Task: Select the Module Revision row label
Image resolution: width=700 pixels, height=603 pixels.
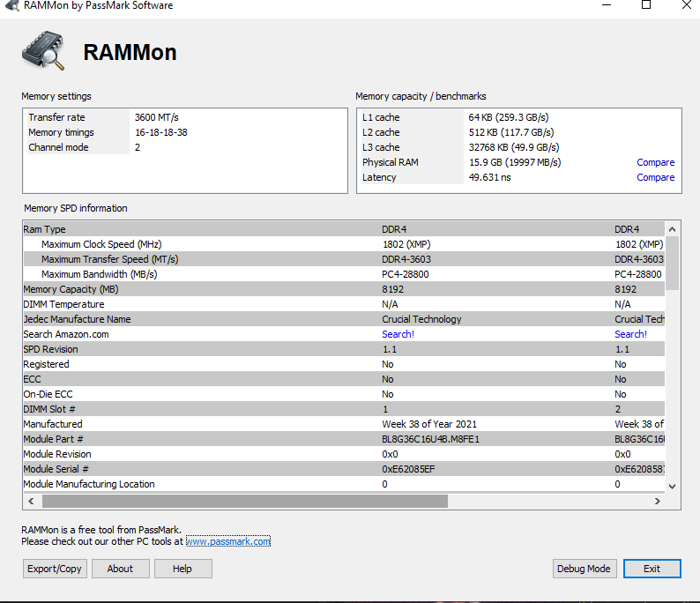Action: point(57,454)
